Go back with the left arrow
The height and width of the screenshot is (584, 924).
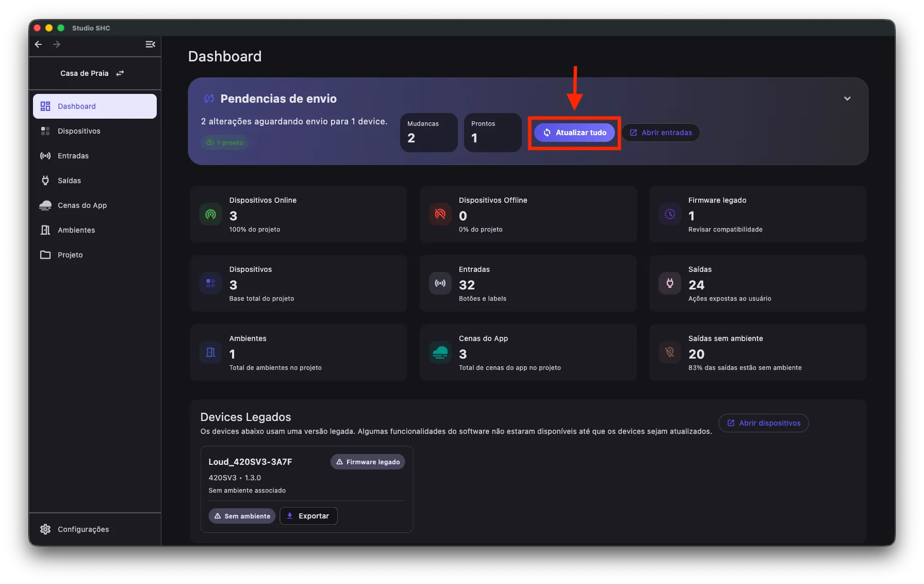click(38, 44)
